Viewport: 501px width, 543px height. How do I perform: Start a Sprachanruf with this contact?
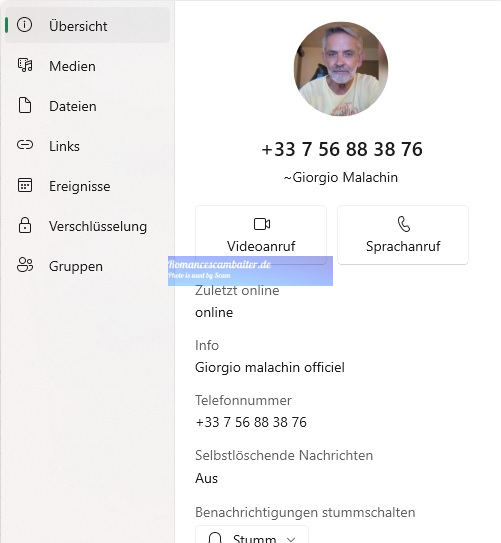[403, 235]
